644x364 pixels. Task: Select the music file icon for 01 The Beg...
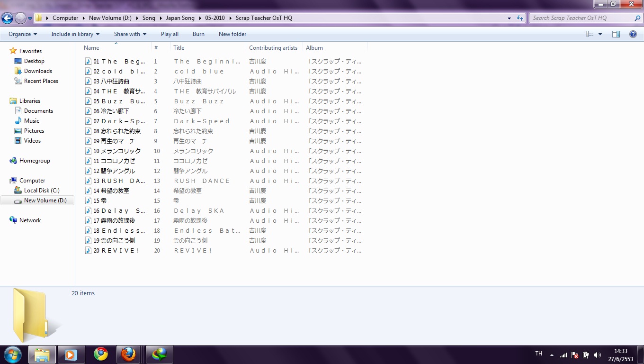[x=88, y=61]
